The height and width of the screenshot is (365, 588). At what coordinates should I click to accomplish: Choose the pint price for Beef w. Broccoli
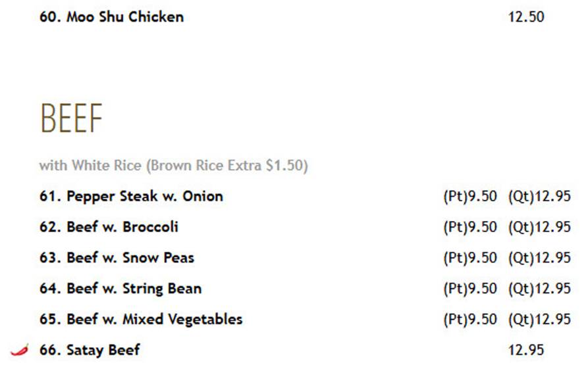(470, 227)
